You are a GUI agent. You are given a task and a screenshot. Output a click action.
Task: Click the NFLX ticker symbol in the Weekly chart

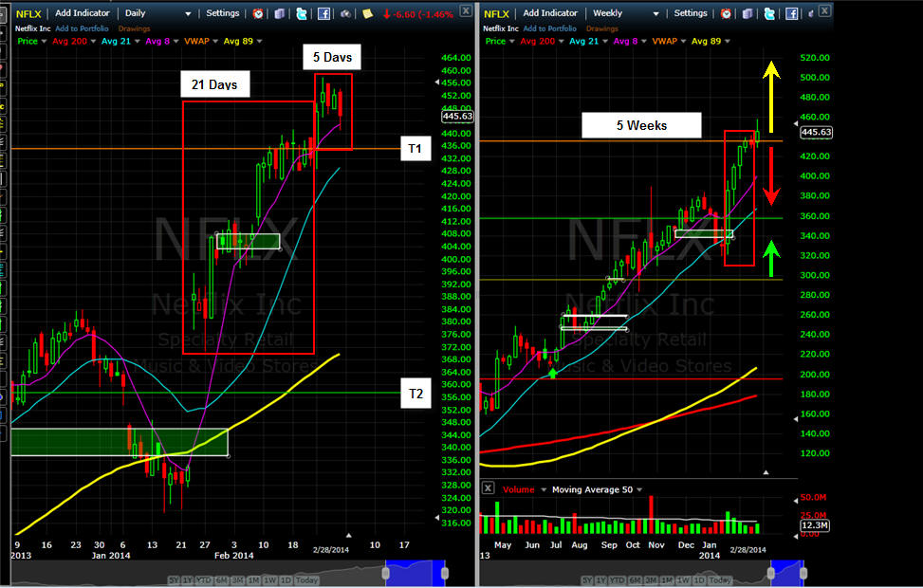[x=496, y=13]
